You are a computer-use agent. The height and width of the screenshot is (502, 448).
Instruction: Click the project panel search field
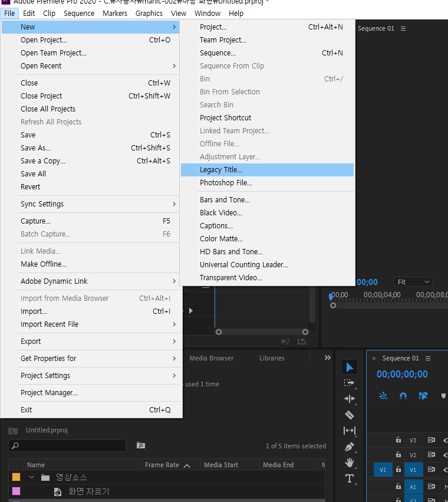pos(67,445)
